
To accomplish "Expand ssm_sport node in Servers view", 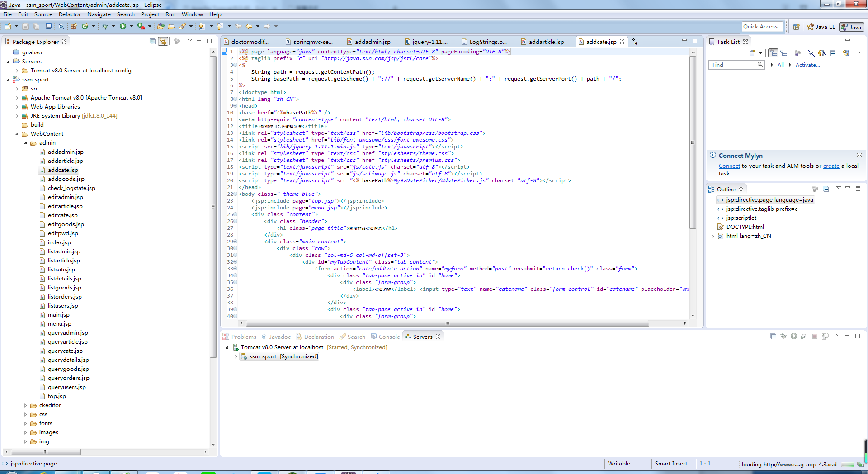I will [236, 356].
